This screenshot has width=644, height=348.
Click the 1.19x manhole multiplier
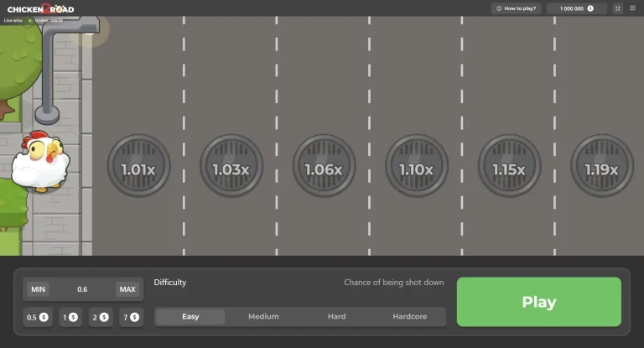[600, 167]
